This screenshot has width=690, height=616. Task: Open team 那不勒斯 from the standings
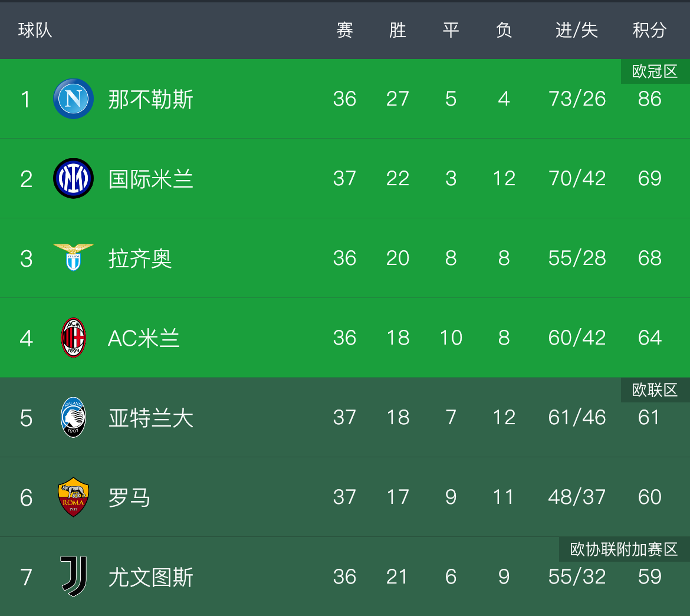(151, 99)
